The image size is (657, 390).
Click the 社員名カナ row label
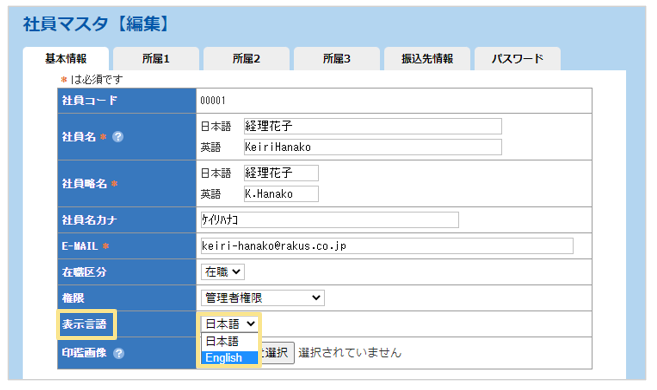[x=89, y=220]
